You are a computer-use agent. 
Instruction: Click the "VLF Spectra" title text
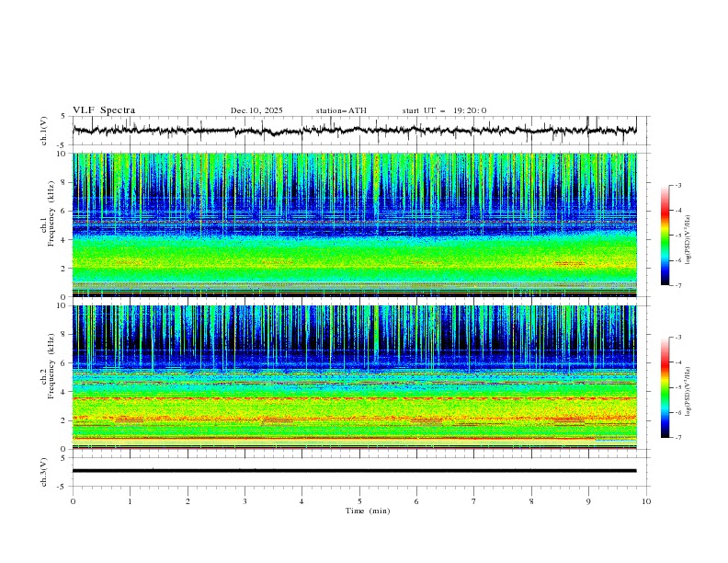coord(104,110)
